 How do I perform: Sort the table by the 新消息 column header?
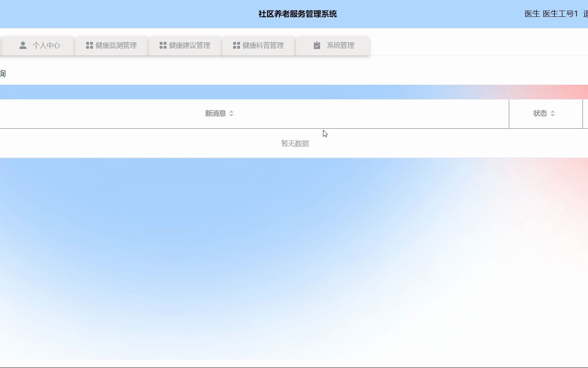[x=215, y=113]
